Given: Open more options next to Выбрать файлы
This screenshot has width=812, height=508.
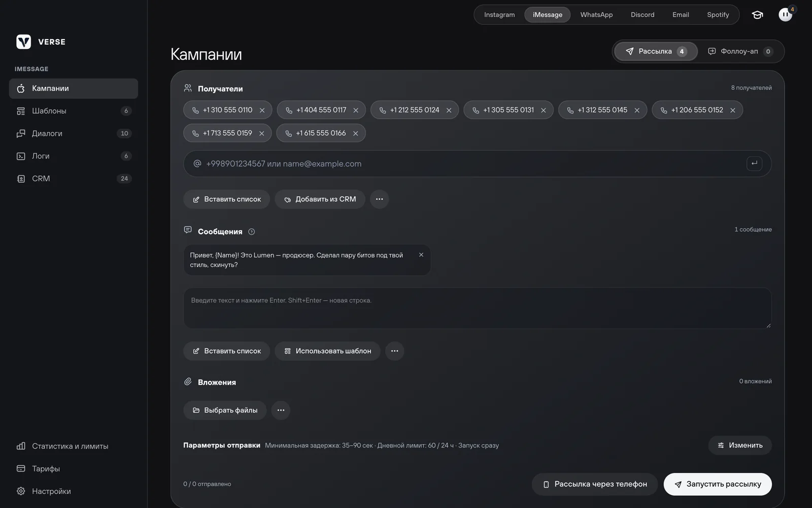Looking at the screenshot, I should (x=281, y=410).
